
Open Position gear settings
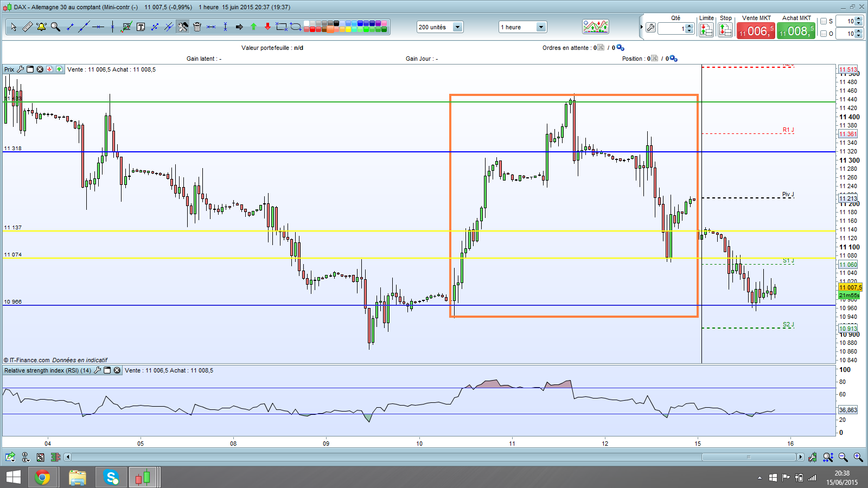tap(673, 59)
